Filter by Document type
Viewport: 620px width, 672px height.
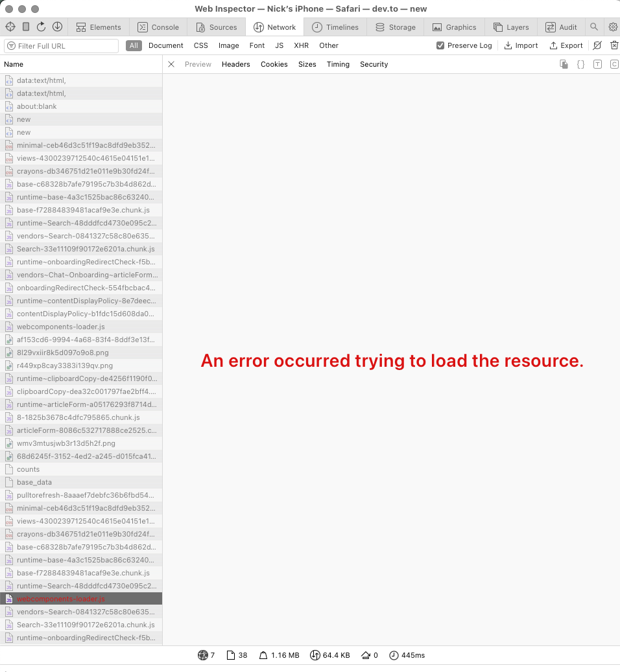165,45
